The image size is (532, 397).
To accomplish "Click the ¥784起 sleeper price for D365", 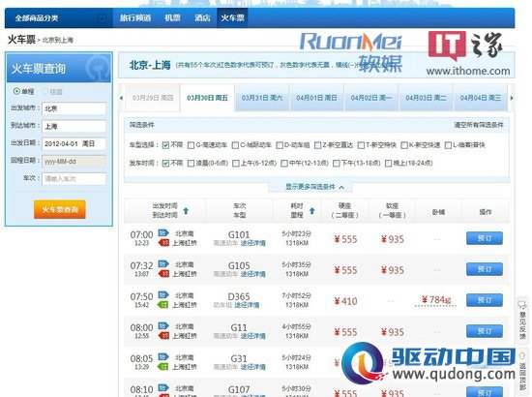I will [436, 299].
